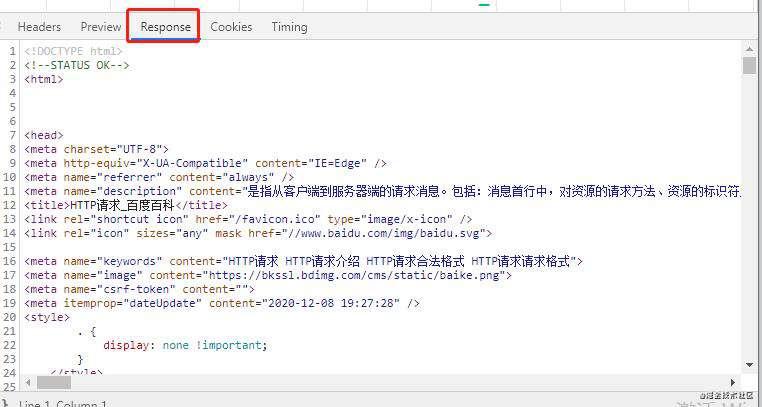The height and width of the screenshot is (407, 762).
Task: Click the <!DOCTYPE html> line
Action: [73, 51]
